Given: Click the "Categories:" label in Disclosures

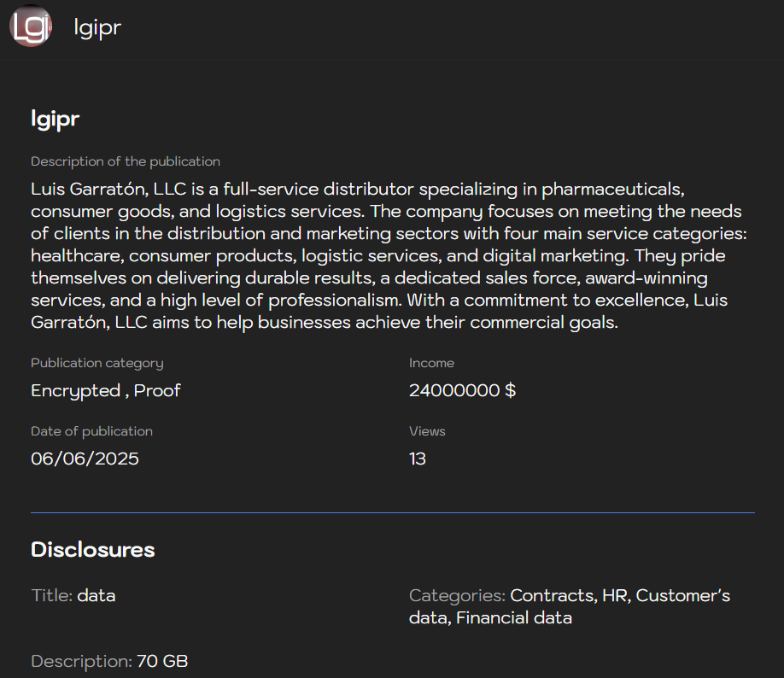Looking at the screenshot, I should pyautogui.click(x=457, y=595).
